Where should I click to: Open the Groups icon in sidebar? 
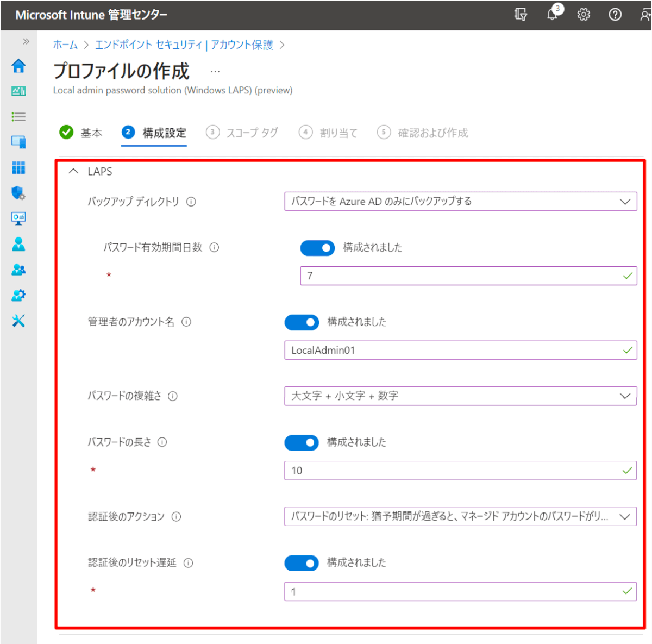click(18, 270)
